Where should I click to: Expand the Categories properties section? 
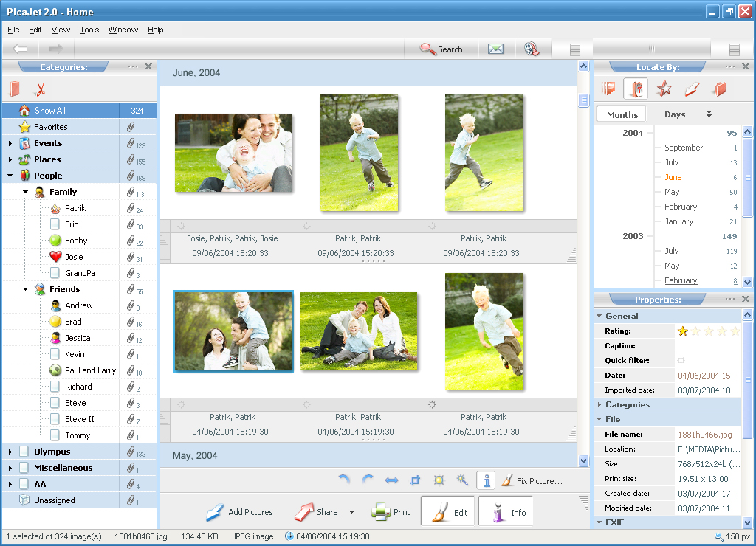599,404
